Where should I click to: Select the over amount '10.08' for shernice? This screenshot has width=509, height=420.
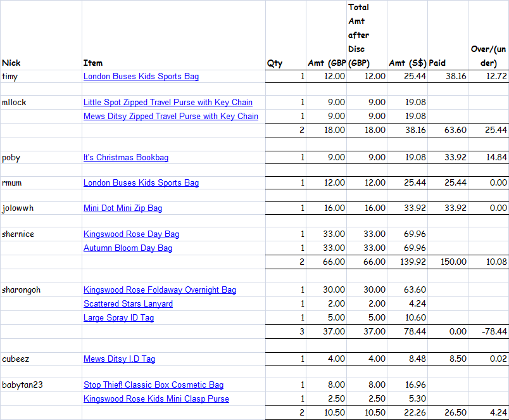489,262
